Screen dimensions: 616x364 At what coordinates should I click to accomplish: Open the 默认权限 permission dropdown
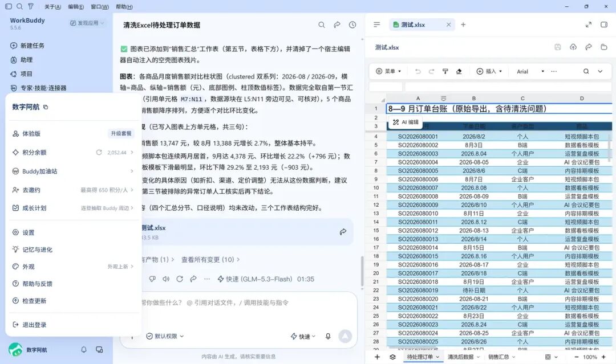point(165,336)
